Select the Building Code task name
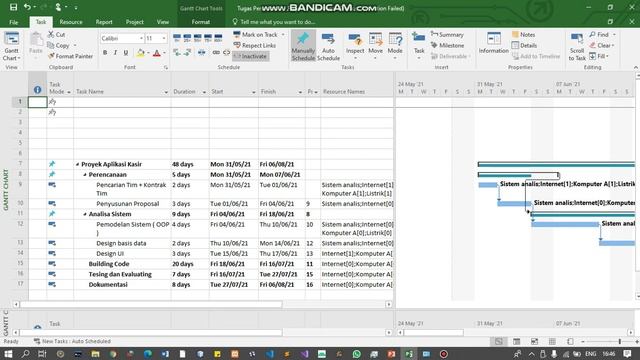Screen dimensions: 640x360 tap(109, 264)
